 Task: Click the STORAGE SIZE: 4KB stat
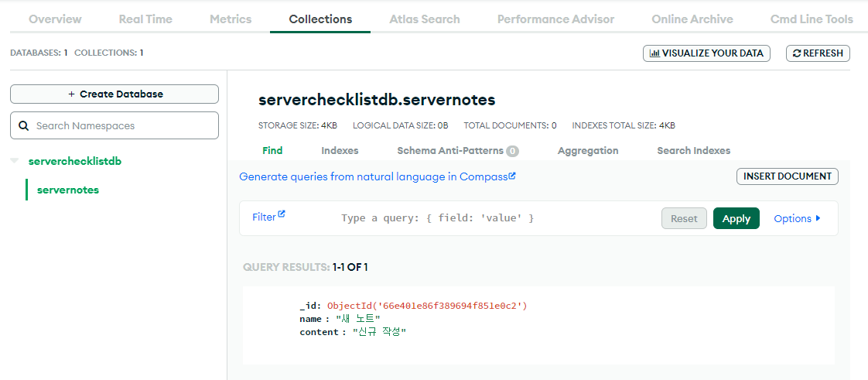point(298,125)
